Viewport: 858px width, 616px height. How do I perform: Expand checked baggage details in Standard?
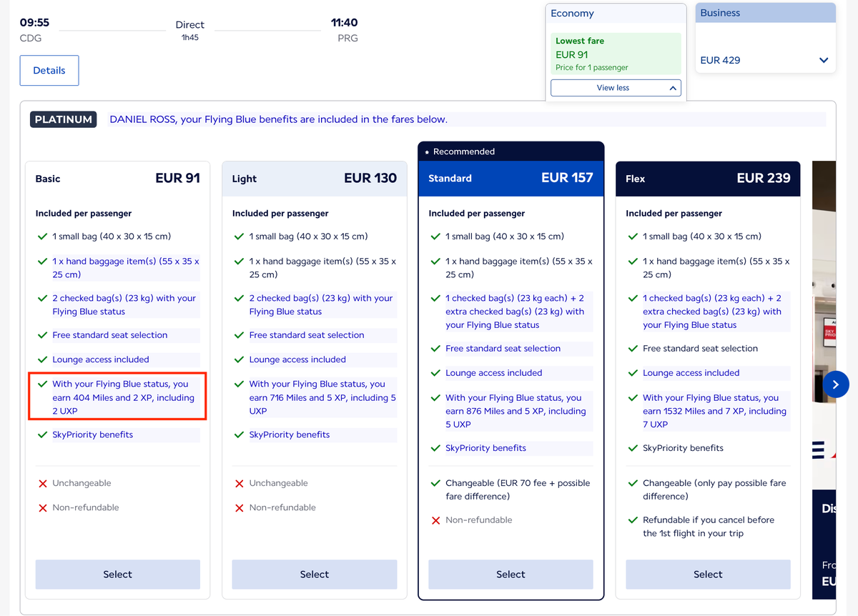(x=511, y=312)
